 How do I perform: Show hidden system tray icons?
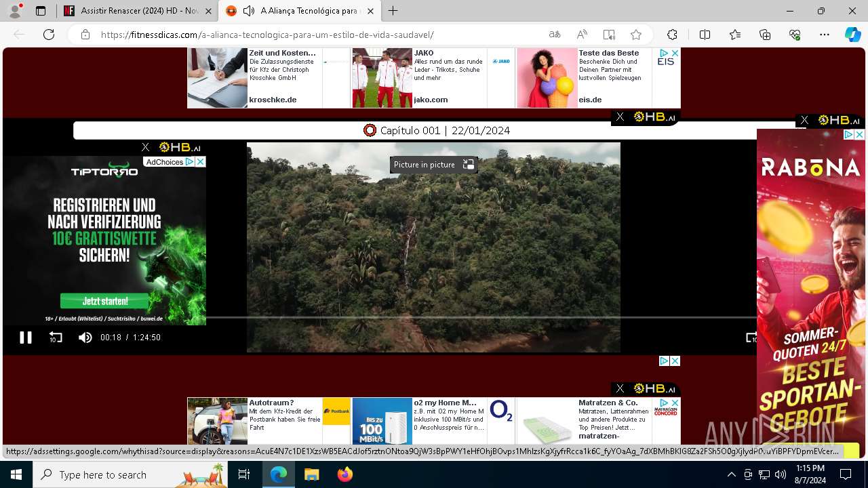731,474
